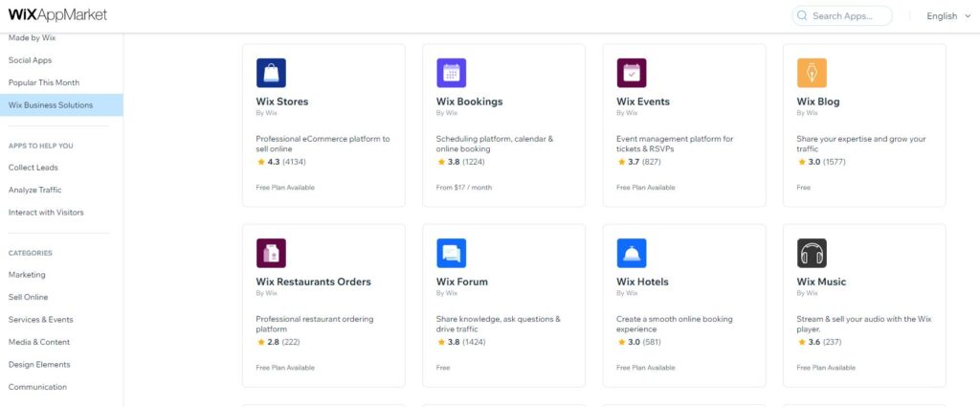
Task: Expand the language chevron arrow
Action: tap(969, 16)
